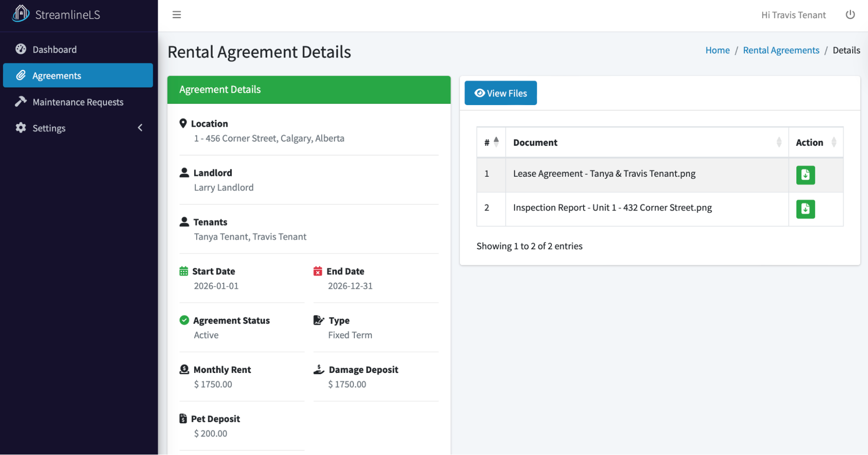This screenshot has width=868, height=455.
Task: Click the View Files button
Action: pos(500,93)
